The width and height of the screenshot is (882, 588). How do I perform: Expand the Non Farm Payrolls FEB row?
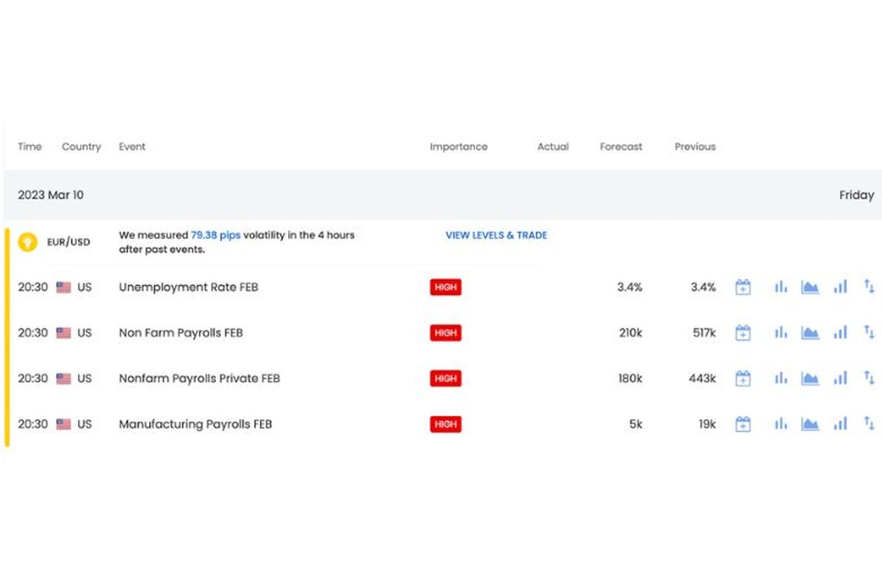[181, 333]
